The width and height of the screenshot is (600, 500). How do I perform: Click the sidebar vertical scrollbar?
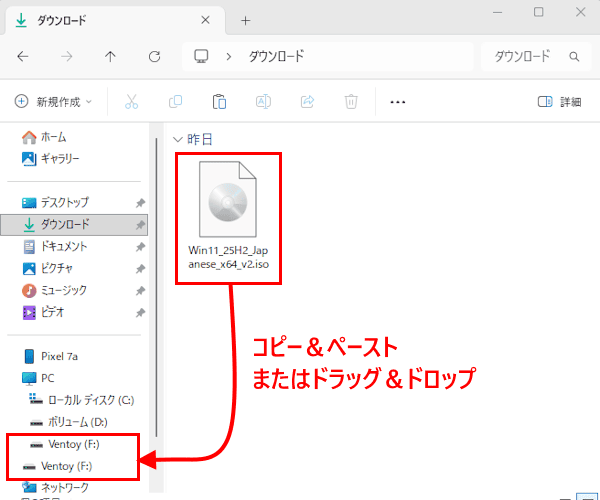(156, 287)
